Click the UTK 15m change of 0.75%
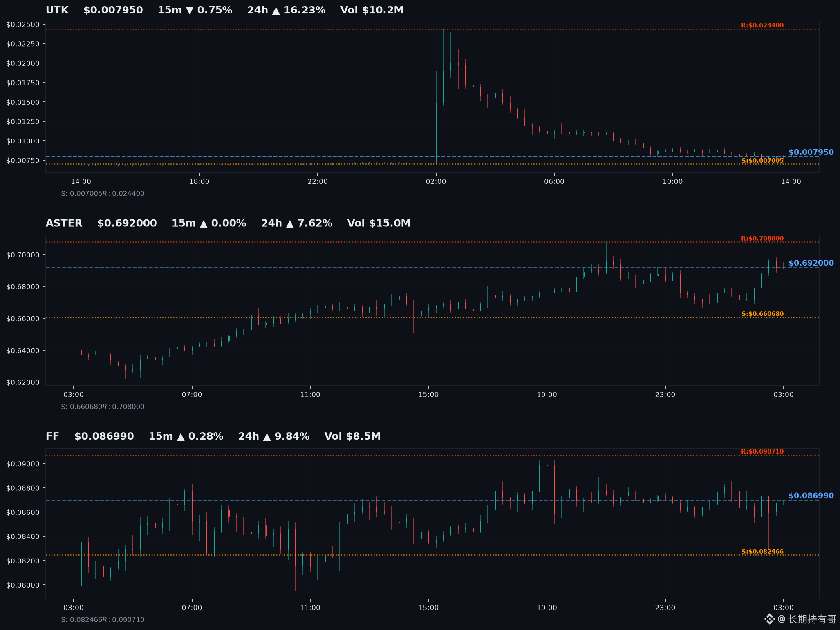The width and height of the screenshot is (840, 630). [195, 10]
